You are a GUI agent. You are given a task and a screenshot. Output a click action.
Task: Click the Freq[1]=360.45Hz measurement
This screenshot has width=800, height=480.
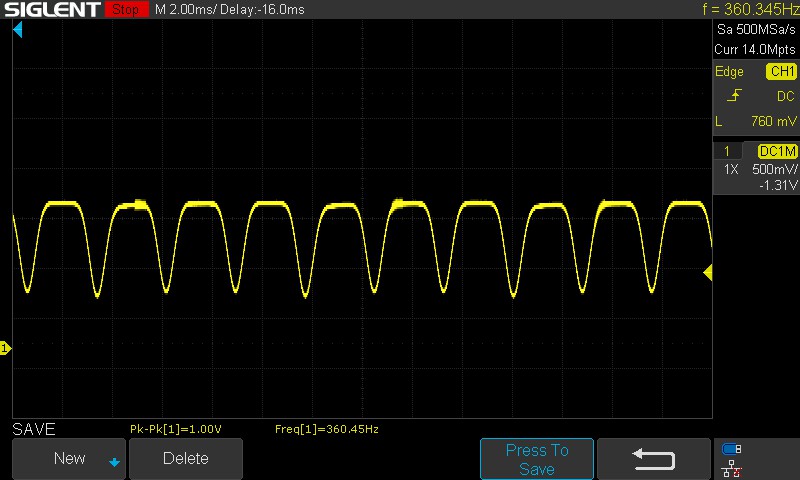[x=327, y=429]
